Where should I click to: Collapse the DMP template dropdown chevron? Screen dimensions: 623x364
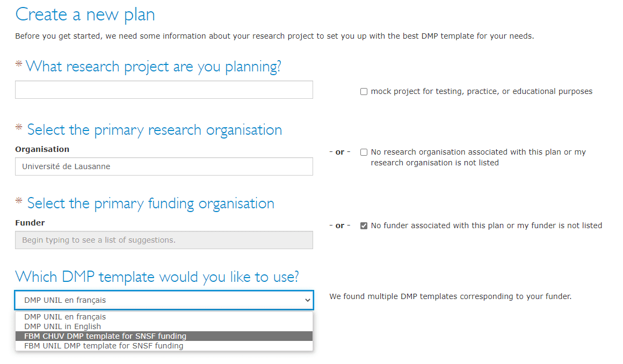tap(307, 301)
